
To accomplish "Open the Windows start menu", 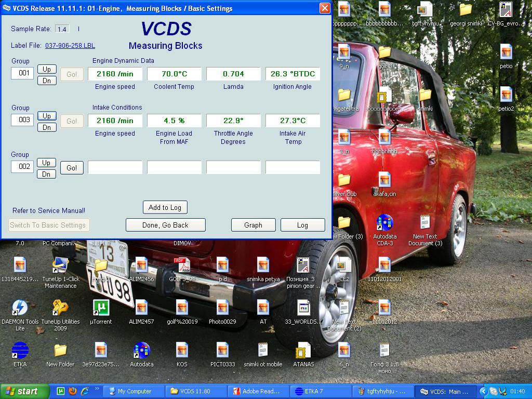I will click(x=24, y=391).
